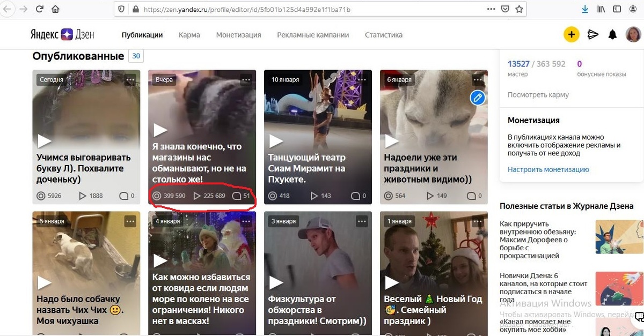Play video 'Танцующий театр Сиам Мирамит'
The width and height of the screenshot is (644, 336).
276,141
